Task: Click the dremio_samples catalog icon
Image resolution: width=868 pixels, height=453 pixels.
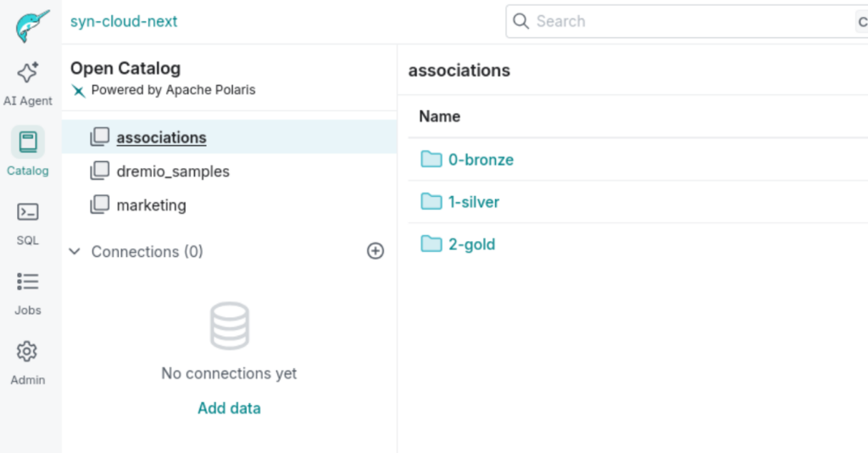Action: [100, 171]
